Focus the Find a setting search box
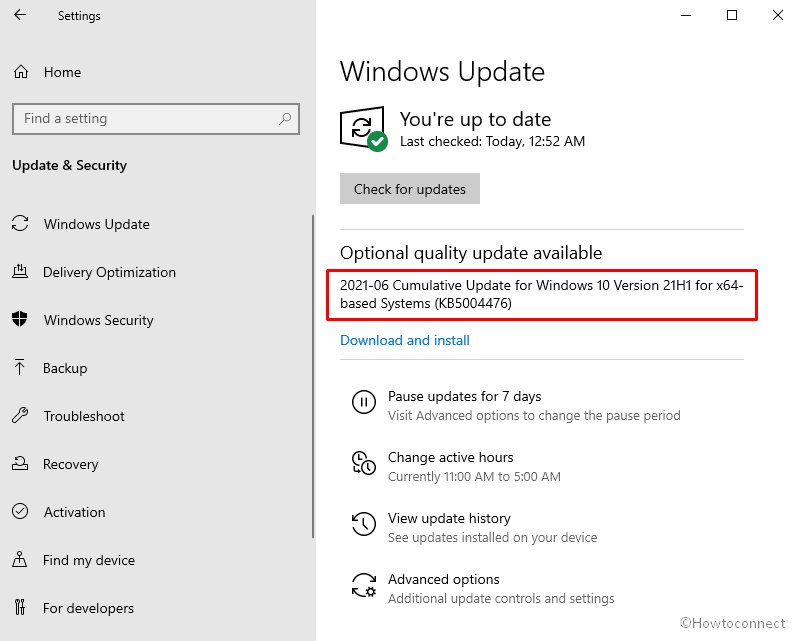The image size is (795, 641). (145, 118)
